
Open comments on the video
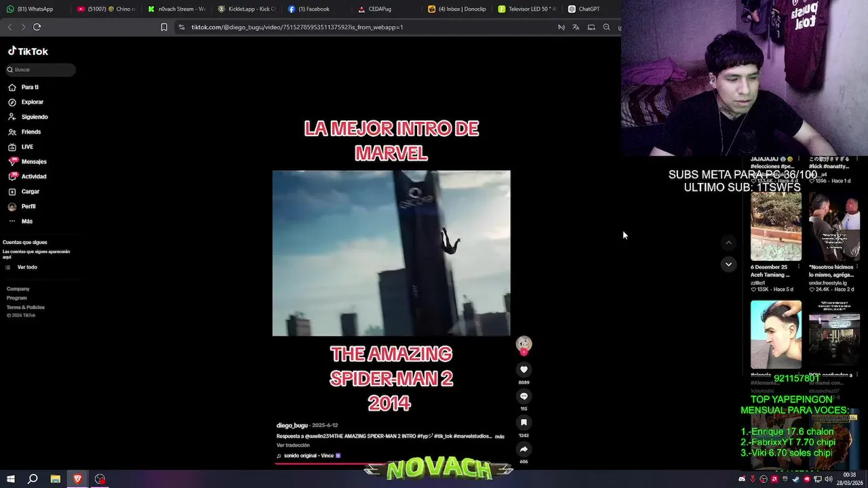click(x=524, y=396)
